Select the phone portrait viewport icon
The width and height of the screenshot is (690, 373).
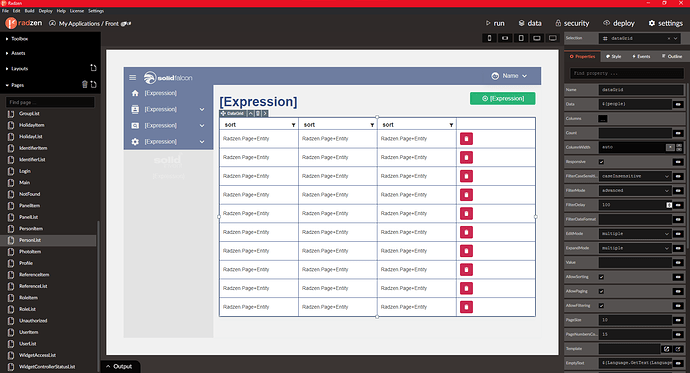click(489, 38)
